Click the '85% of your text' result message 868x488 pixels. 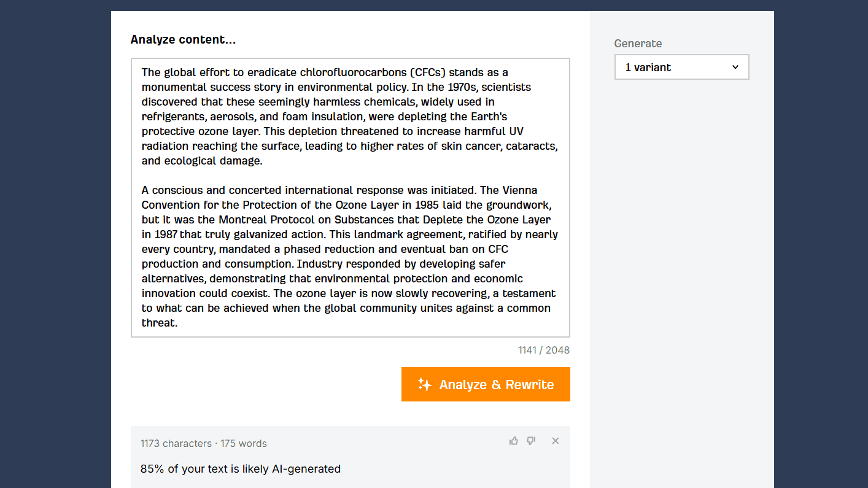tap(241, 469)
